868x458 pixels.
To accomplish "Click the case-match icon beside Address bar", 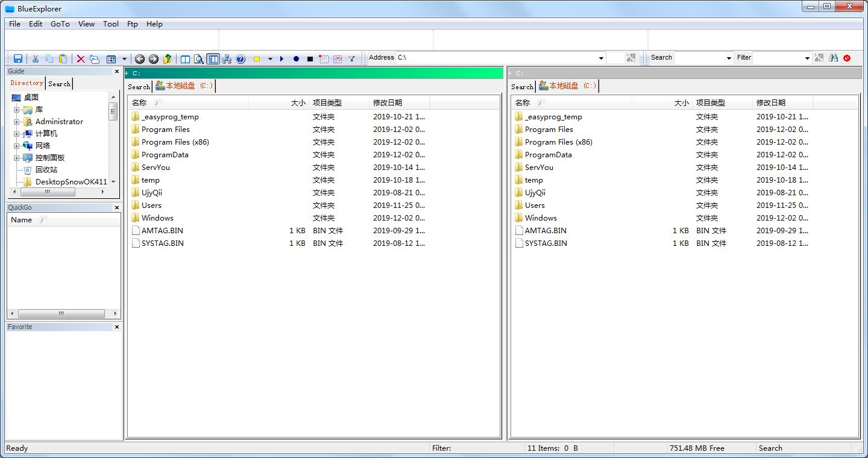I will tap(631, 58).
